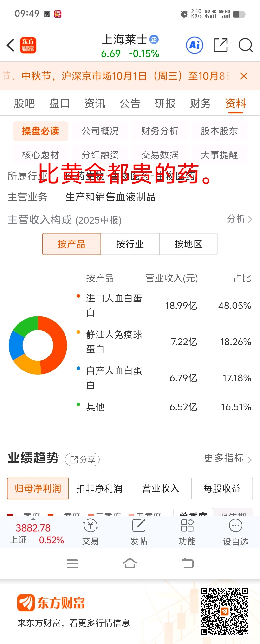Switch revenue breakdown to 按行业
The image size is (260, 644).
(130, 244)
